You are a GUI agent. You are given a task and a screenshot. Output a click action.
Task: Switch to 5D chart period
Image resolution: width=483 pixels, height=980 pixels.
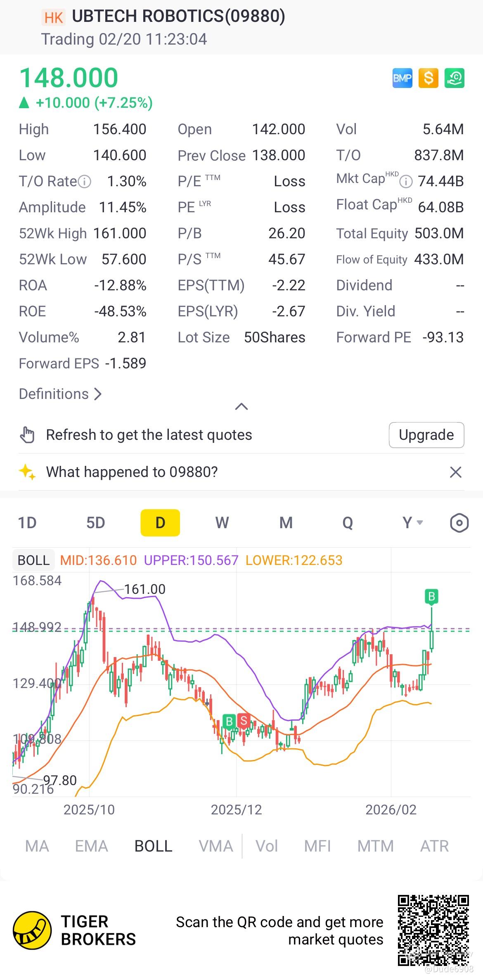coord(96,523)
